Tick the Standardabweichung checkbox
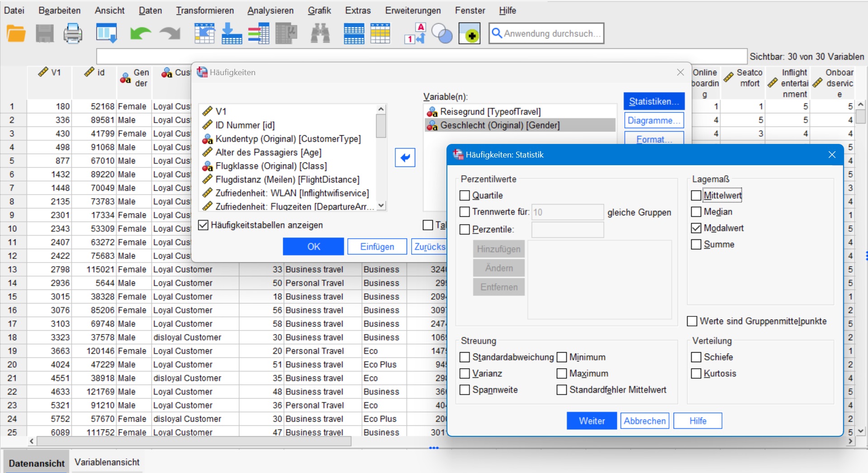The height and width of the screenshot is (473, 868). click(x=465, y=357)
